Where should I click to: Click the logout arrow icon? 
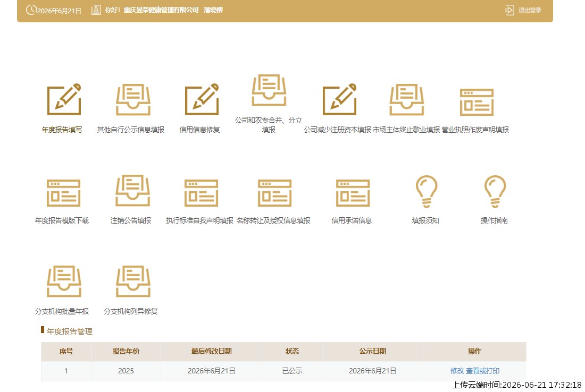coord(509,10)
